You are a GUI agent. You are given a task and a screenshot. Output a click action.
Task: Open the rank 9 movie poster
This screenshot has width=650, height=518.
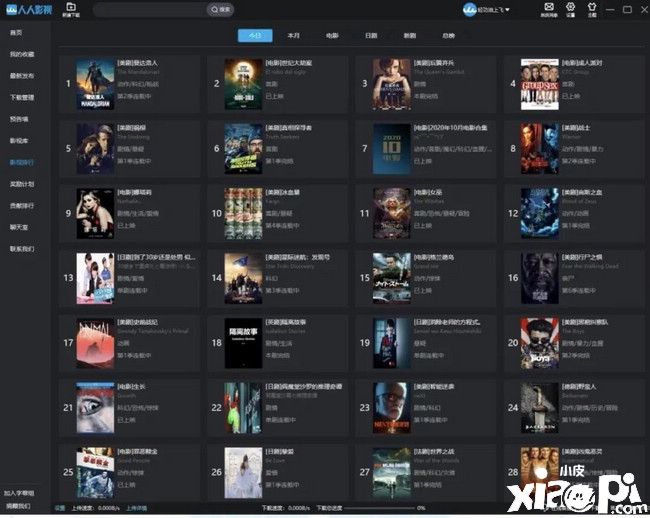coord(95,213)
